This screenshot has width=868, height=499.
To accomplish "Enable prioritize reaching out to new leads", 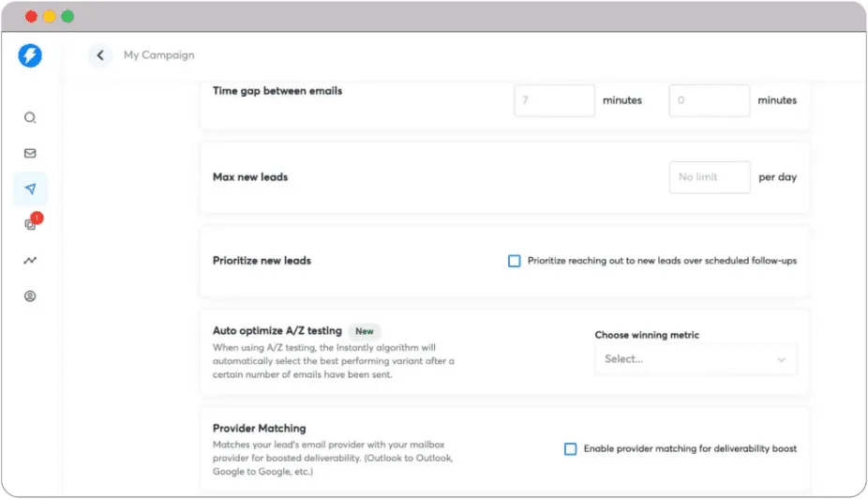I will [514, 261].
